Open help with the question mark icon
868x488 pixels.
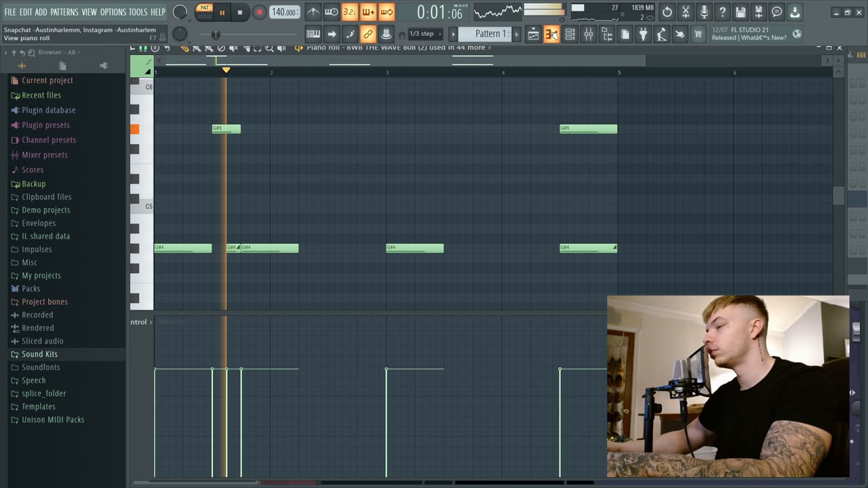pyautogui.click(x=722, y=12)
